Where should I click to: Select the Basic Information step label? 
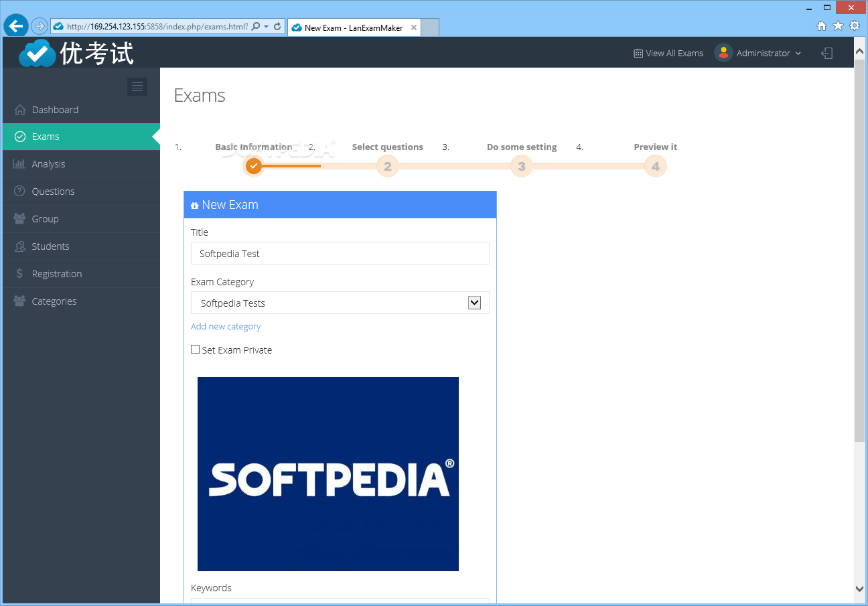254,147
